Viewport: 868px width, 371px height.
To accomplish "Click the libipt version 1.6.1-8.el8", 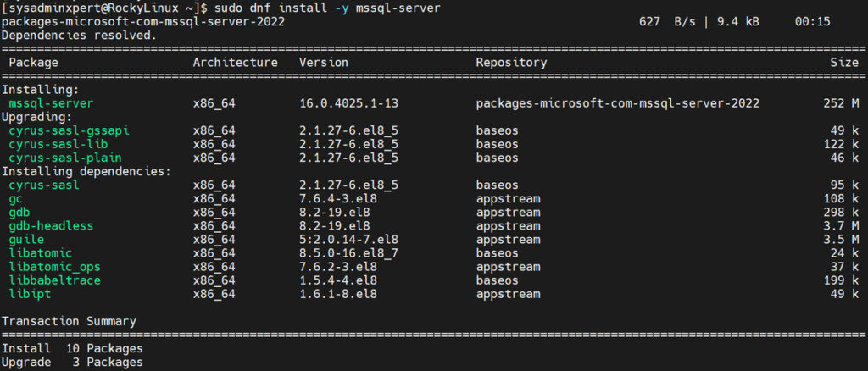I will tap(338, 294).
